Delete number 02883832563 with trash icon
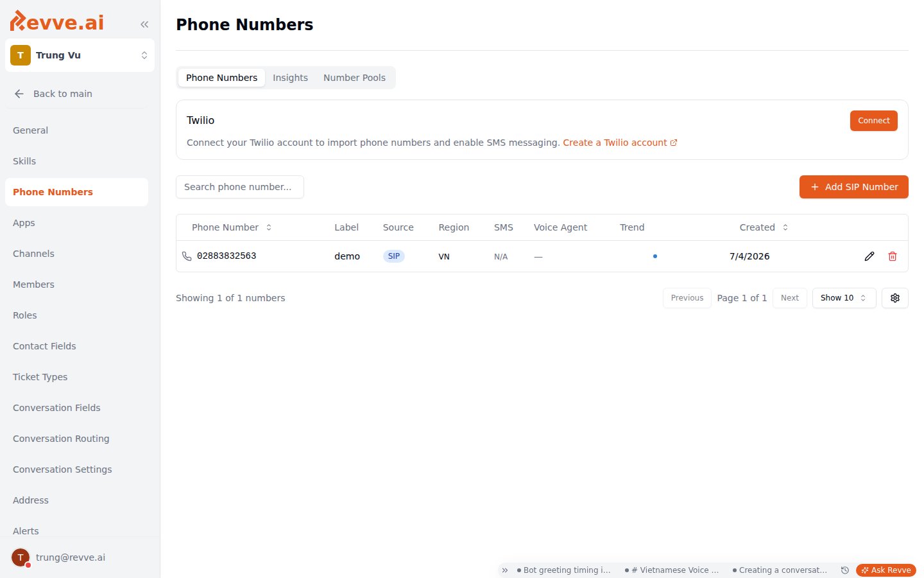 893,256
